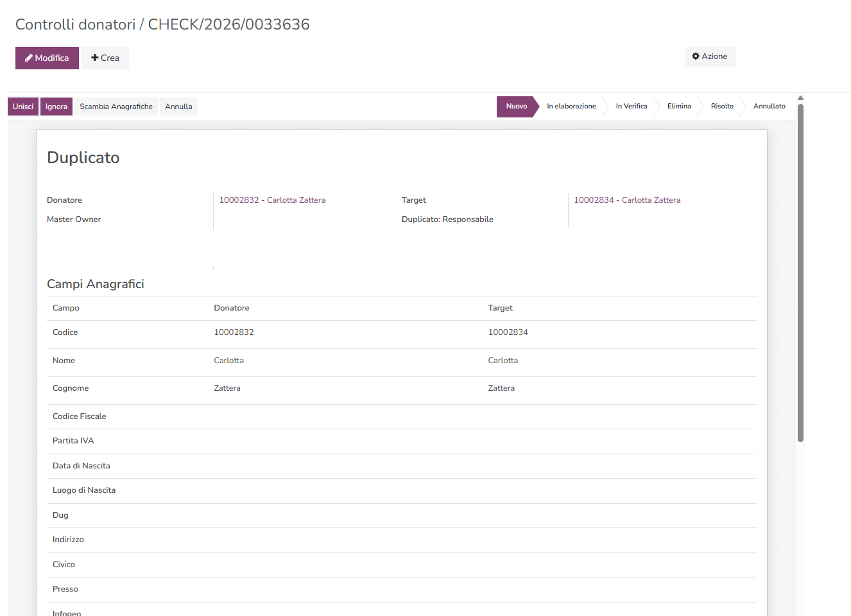Click the Indirizzo row label

pos(68,540)
